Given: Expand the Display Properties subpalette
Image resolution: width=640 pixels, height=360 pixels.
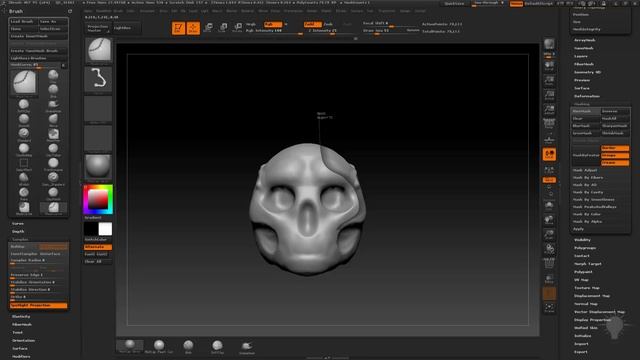Looking at the screenshot, I should tap(592, 320).
